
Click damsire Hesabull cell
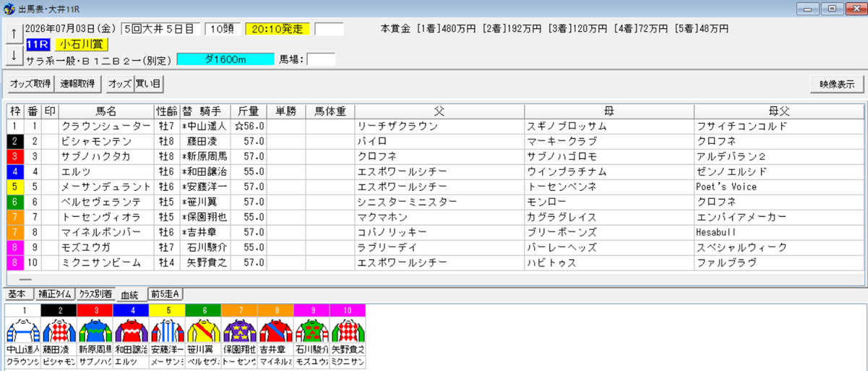click(779, 232)
